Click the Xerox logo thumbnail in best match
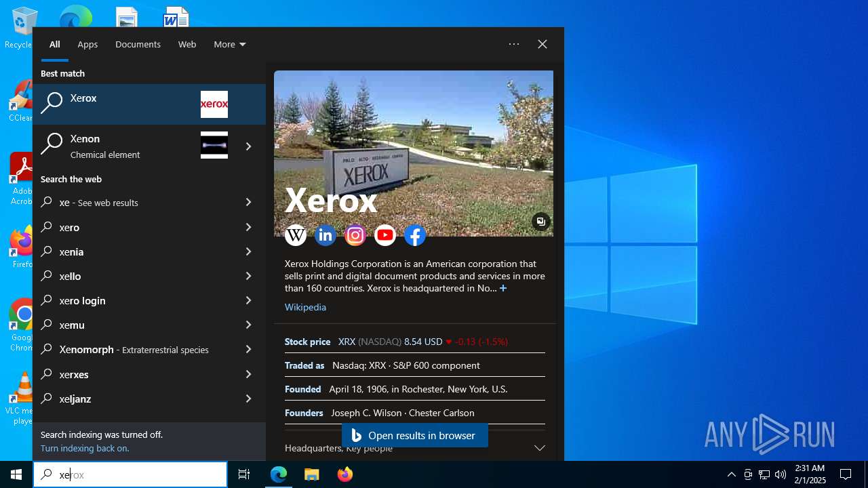This screenshot has width=868, height=488. [214, 104]
